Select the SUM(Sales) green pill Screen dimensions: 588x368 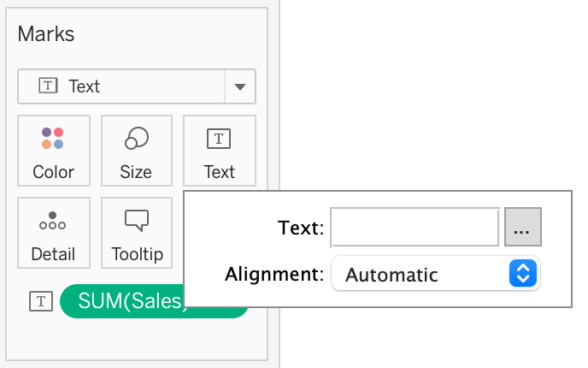coord(128,300)
